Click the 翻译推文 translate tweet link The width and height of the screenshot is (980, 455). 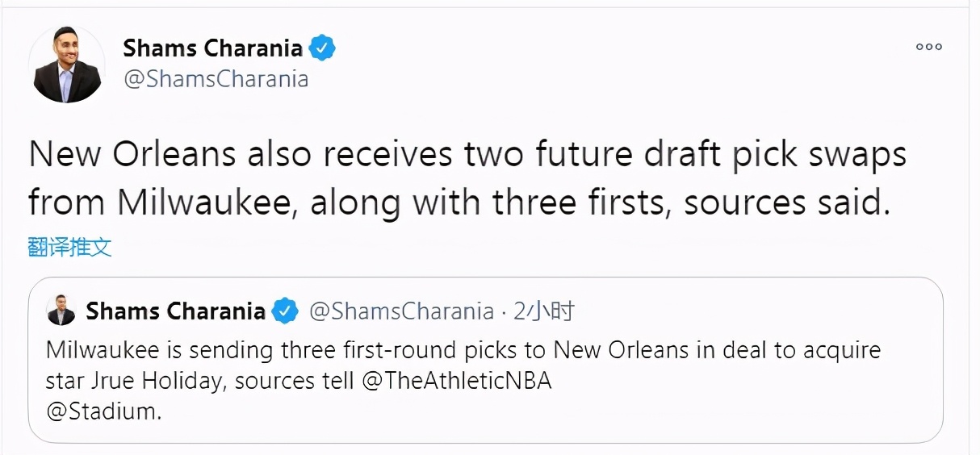click(69, 247)
